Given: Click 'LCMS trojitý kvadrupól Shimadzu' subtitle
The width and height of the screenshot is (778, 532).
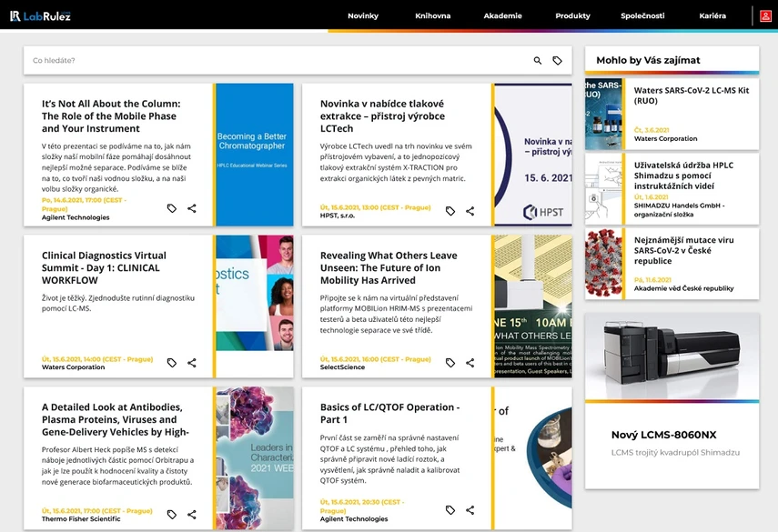Looking at the screenshot, I should click(675, 453).
